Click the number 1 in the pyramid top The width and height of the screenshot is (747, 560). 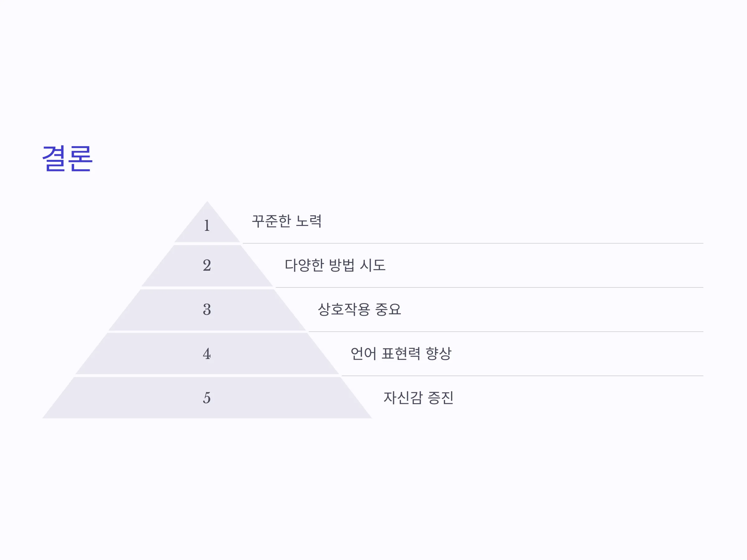tap(207, 226)
